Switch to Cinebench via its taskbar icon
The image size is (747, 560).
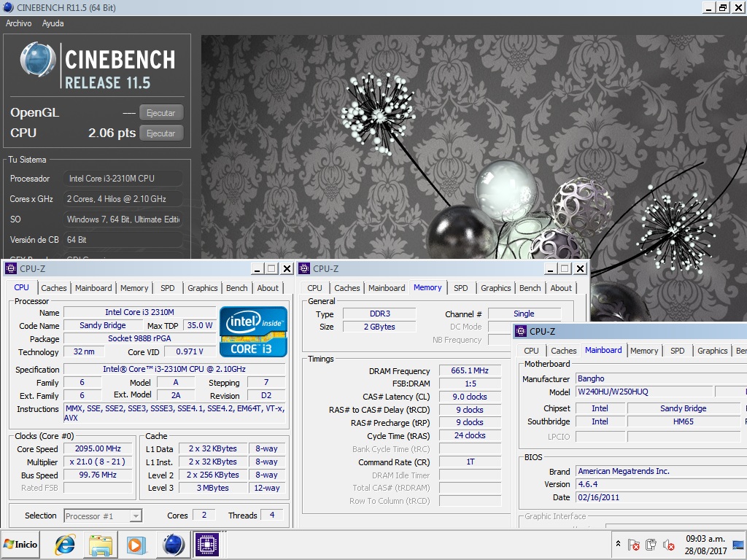coord(173,544)
